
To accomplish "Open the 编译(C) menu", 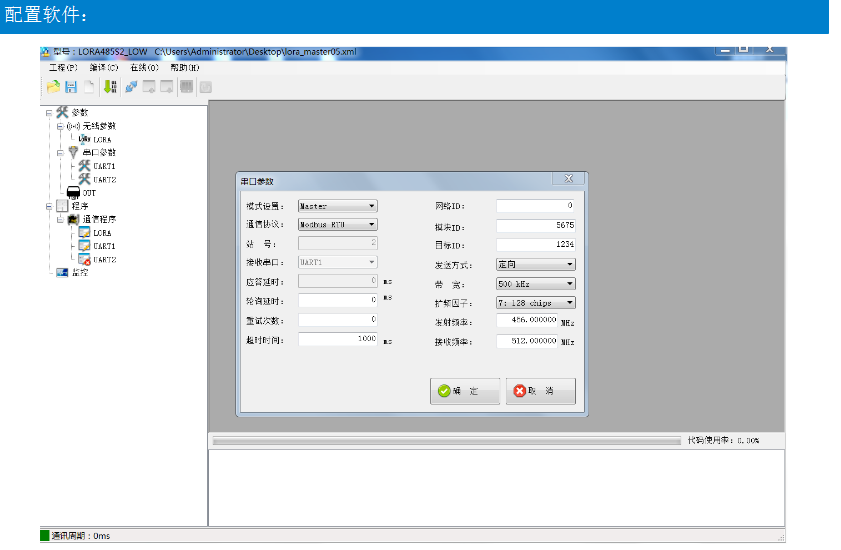I will click(x=104, y=68).
